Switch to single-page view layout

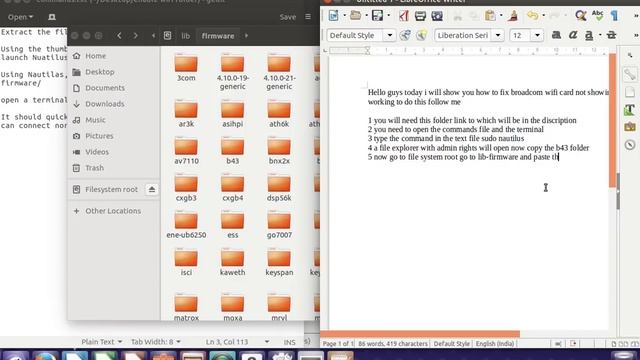[x=613, y=344]
